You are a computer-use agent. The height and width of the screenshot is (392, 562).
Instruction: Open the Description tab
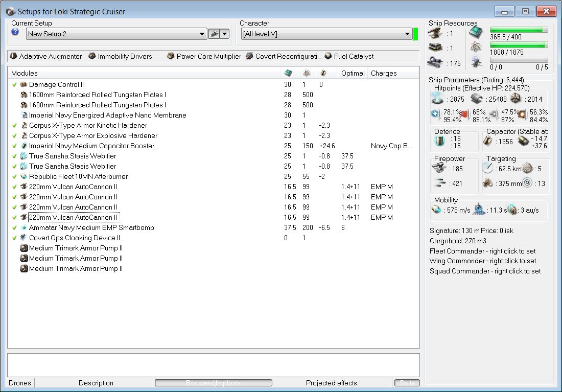pyautogui.click(x=96, y=383)
